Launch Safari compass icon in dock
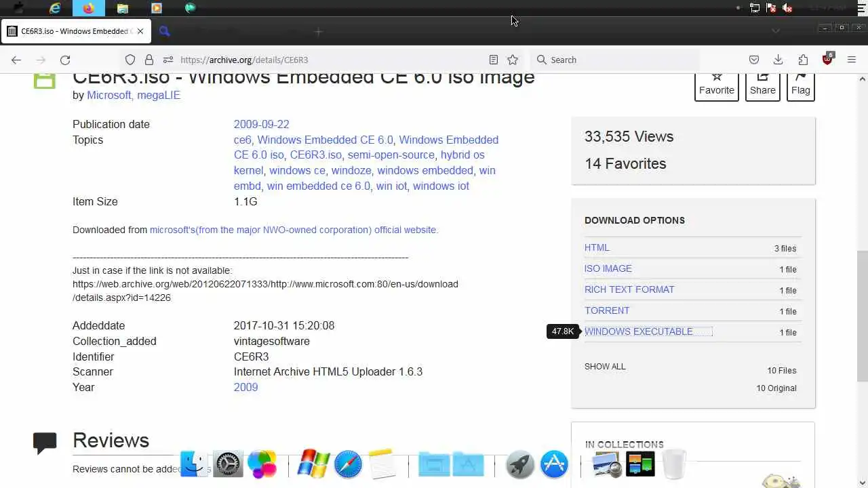 [348, 464]
